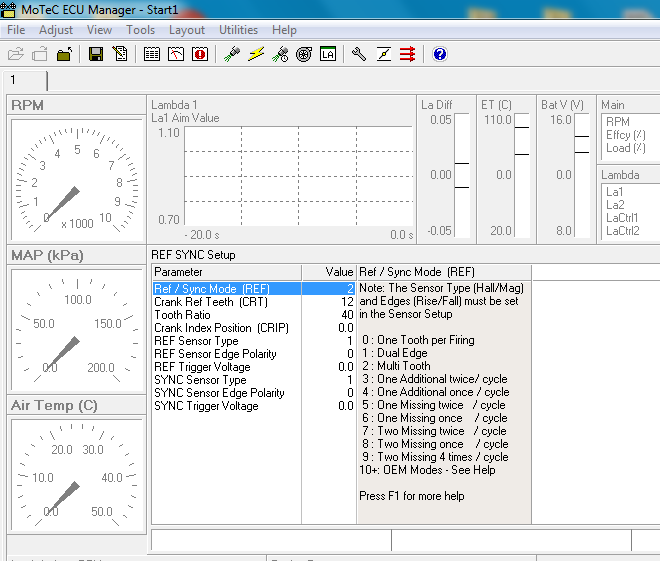Open the turbo boost control icon
The height and width of the screenshot is (561, 660).
pyautogui.click(x=304, y=54)
